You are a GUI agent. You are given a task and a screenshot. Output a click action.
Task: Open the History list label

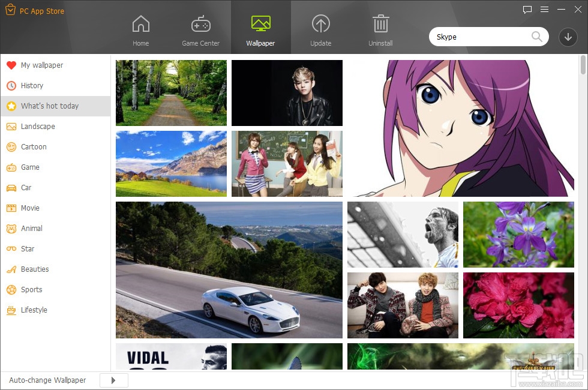coord(32,85)
